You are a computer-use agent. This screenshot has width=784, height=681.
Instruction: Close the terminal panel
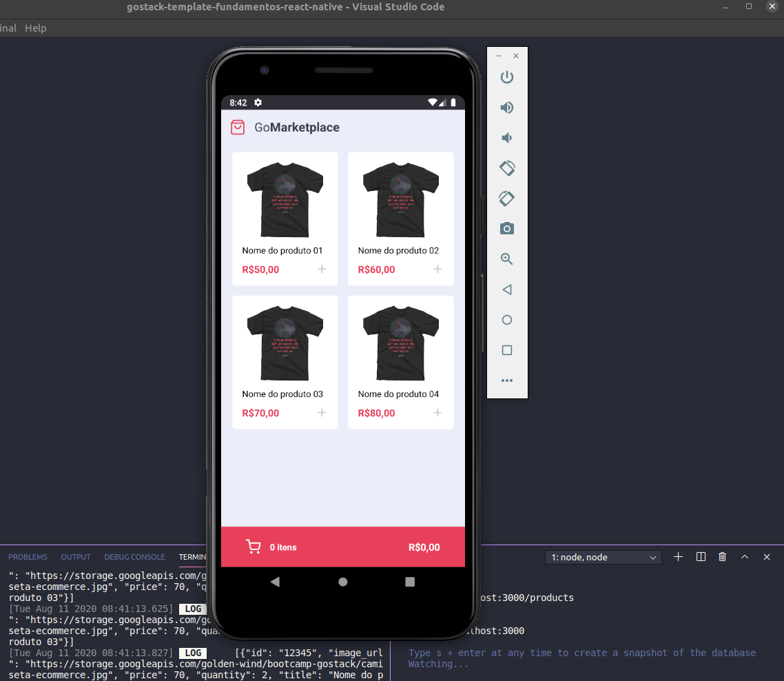pyautogui.click(x=767, y=557)
